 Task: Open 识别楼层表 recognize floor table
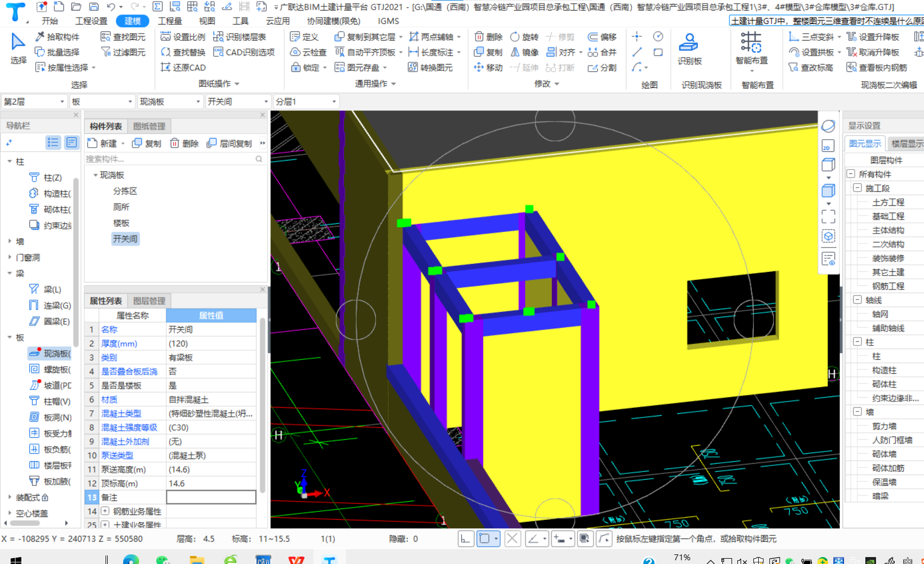pos(239,37)
